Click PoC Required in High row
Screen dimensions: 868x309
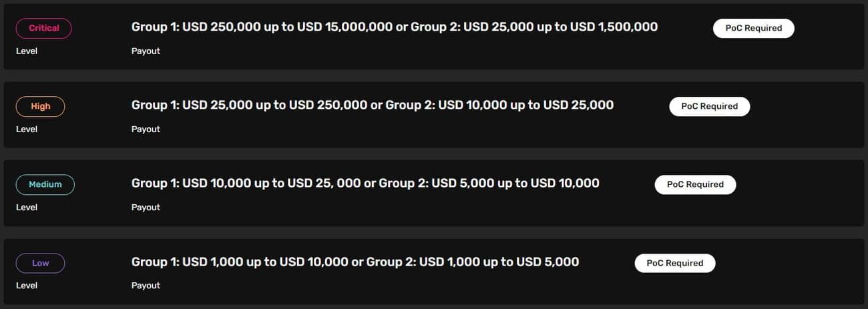click(709, 106)
